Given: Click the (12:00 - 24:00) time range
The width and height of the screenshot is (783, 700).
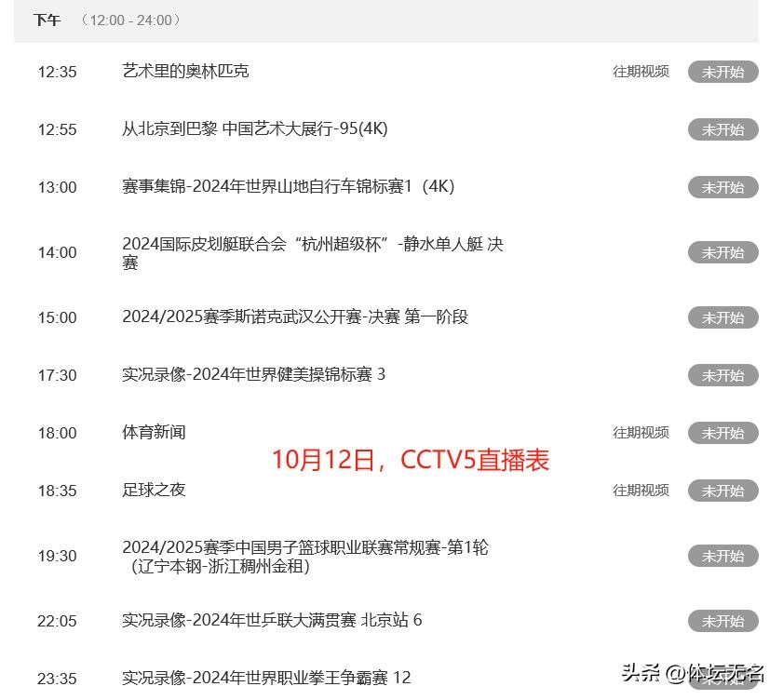Looking at the screenshot, I should point(131,20).
